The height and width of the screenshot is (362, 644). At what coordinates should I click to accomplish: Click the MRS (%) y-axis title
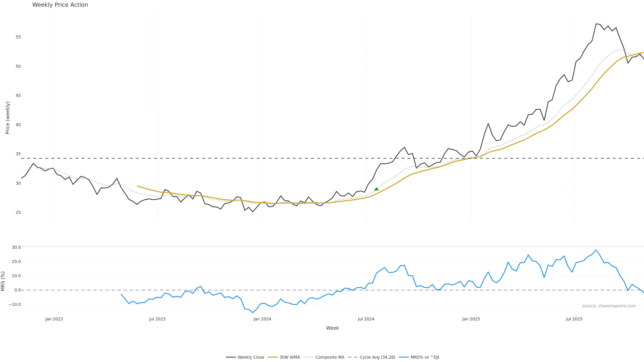coord(3,281)
